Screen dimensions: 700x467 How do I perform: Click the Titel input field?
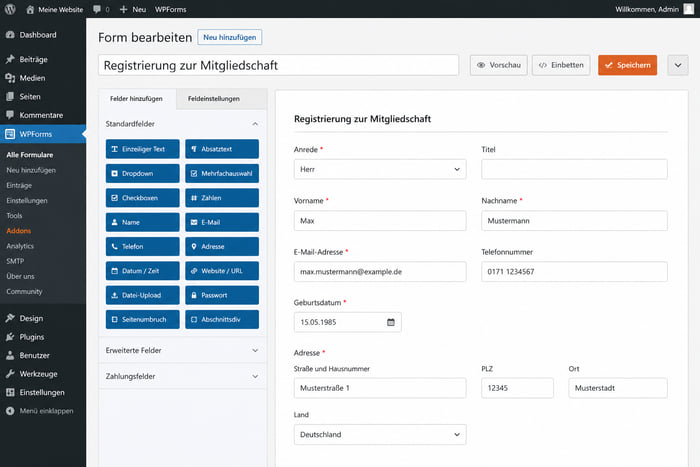tap(574, 169)
